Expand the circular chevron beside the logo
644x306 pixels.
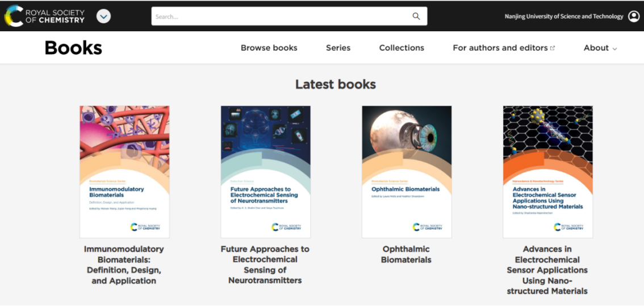point(103,16)
